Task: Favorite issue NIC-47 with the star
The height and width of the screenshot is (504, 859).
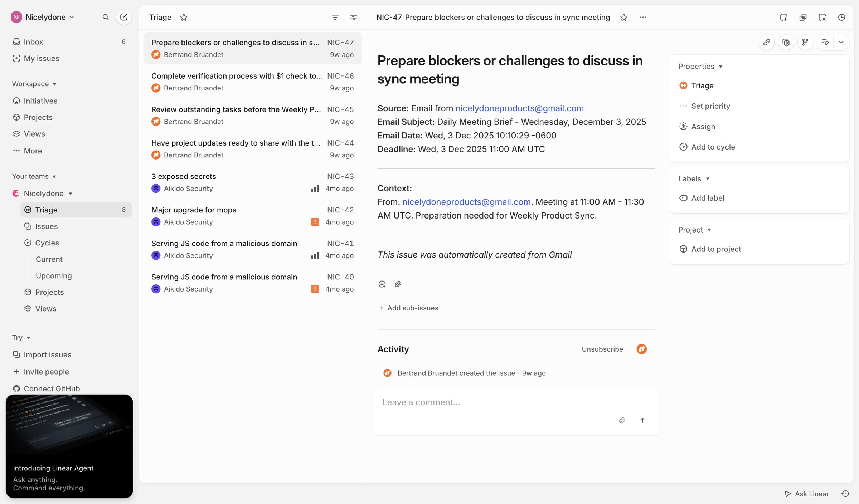Action: coord(624,17)
